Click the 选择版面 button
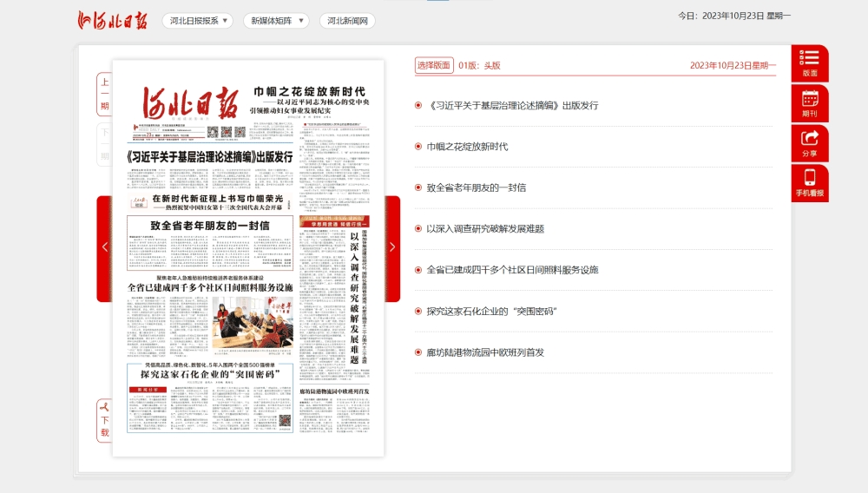 (x=434, y=65)
